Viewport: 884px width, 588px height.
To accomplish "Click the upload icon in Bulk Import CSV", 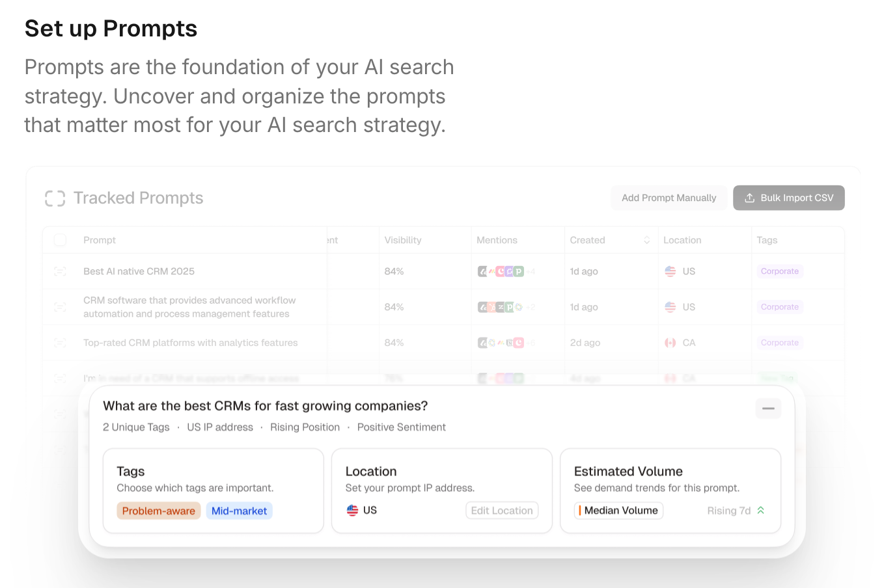I will (x=749, y=198).
